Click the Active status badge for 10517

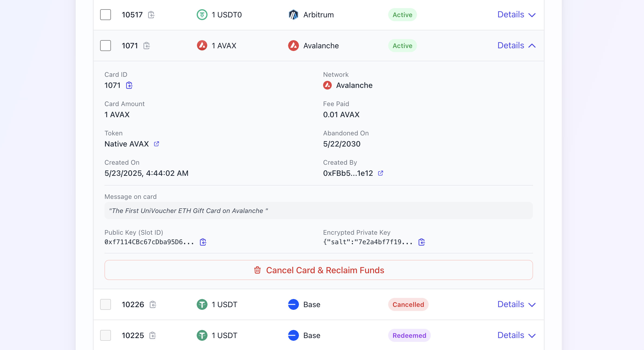(x=403, y=15)
